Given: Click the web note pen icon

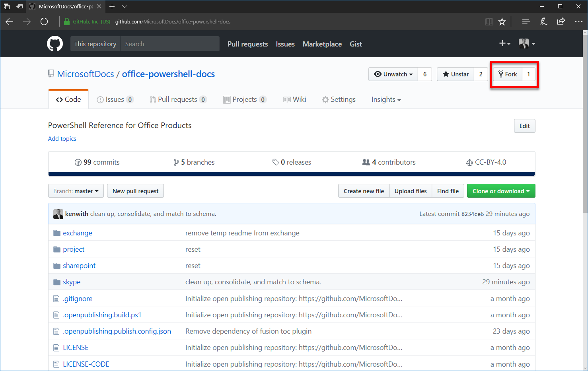Looking at the screenshot, I should [x=543, y=21].
